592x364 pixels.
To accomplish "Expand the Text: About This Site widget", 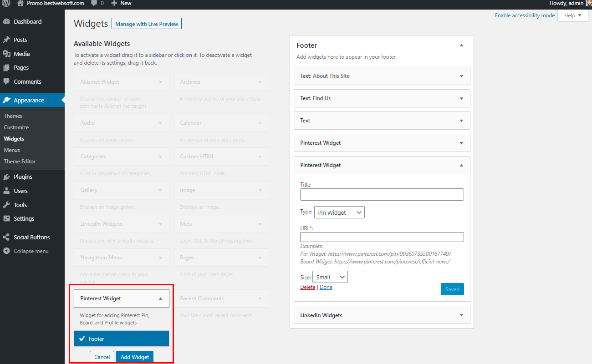I will pos(461,76).
